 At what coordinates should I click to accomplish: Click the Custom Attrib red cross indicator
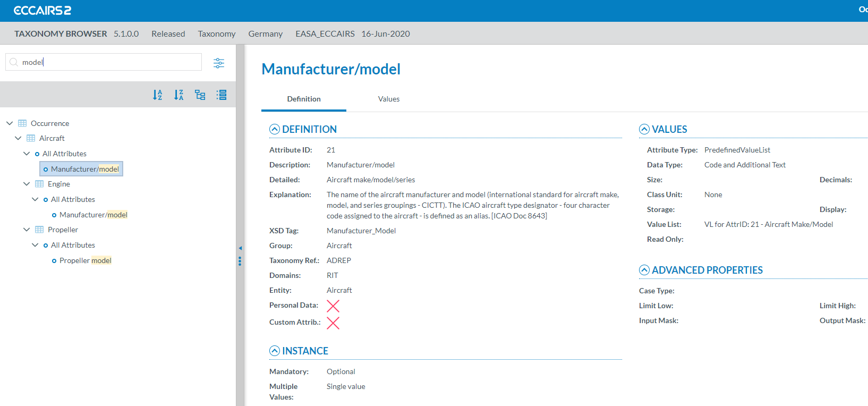[333, 323]
